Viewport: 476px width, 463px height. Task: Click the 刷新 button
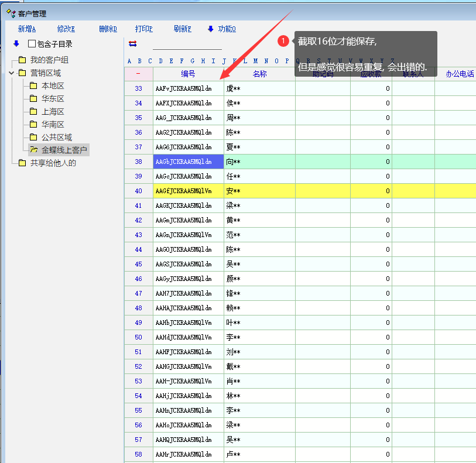tap(182, 29)
